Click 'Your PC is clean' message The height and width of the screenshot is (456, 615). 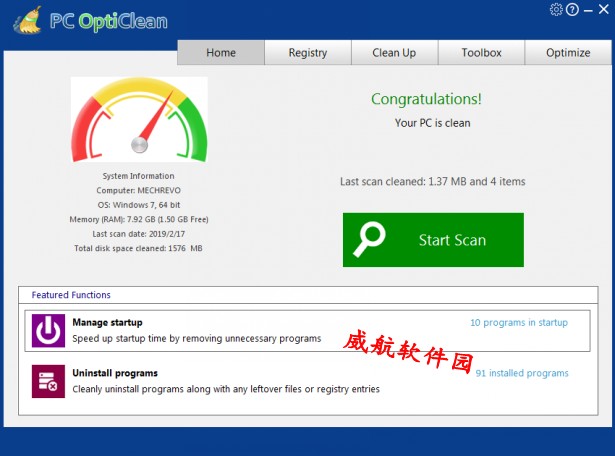[433, 123]
